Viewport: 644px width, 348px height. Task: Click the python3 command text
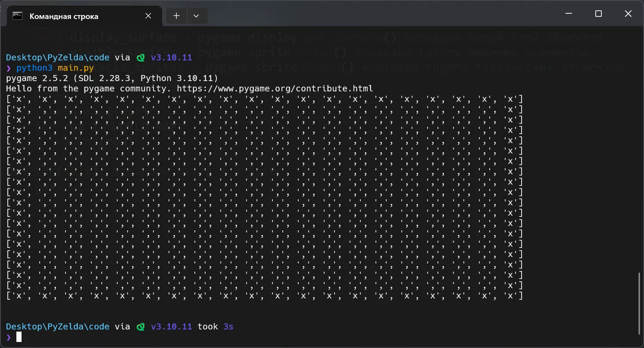coord(34,68)
